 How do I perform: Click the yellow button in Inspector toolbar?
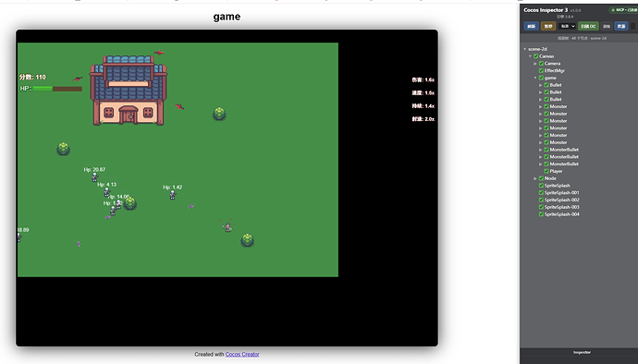(x=548, y=26)
